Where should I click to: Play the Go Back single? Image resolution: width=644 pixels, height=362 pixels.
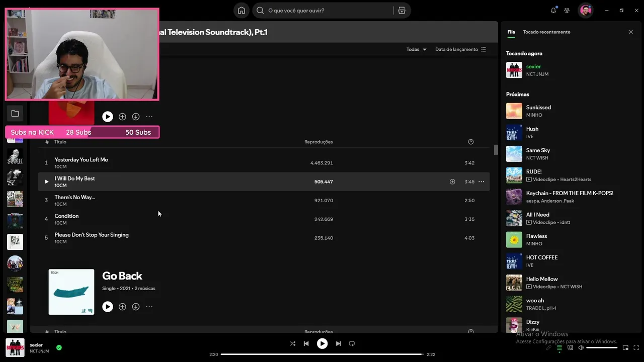tap(108, 307)
